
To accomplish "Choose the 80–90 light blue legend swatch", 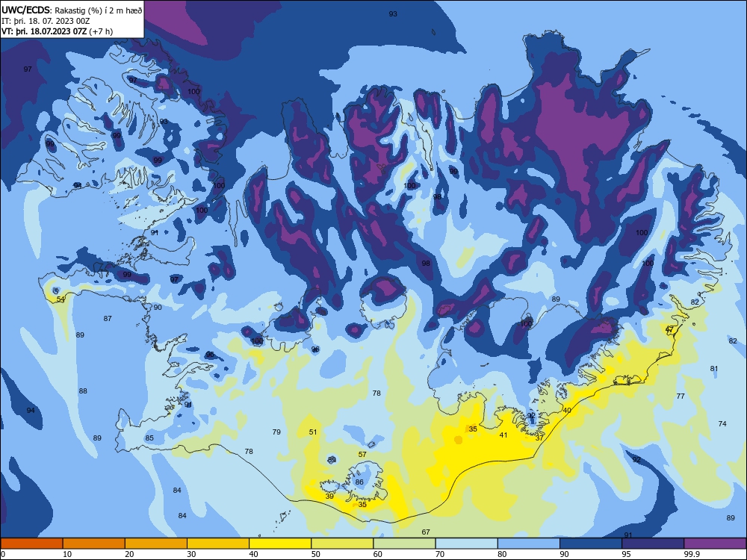I will [x=529, y=544].
